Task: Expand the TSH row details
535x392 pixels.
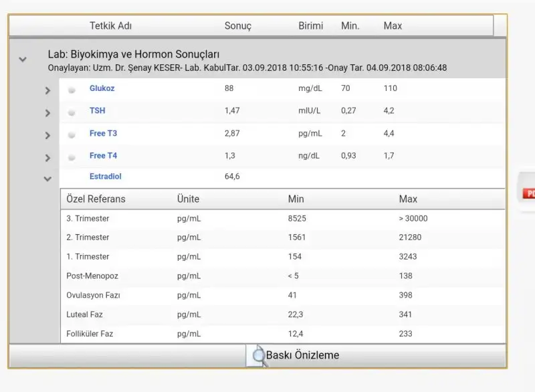Action: pos(47,113)
